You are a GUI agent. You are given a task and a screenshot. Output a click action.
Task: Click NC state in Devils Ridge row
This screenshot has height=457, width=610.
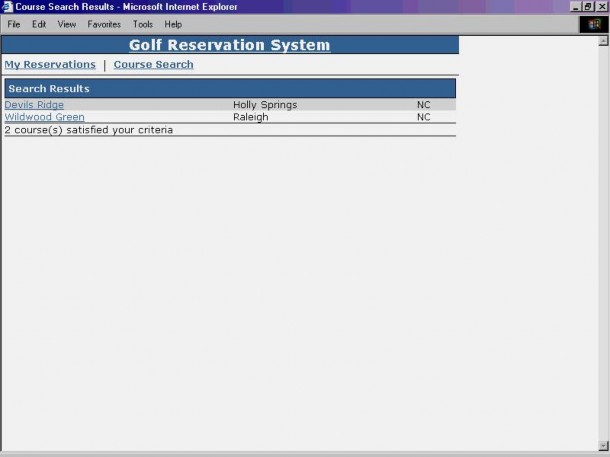click(x=424, y=105)
